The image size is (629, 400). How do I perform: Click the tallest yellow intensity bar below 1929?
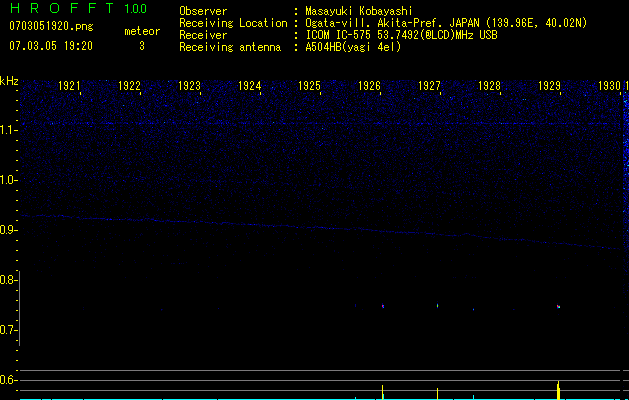[558, 390]
